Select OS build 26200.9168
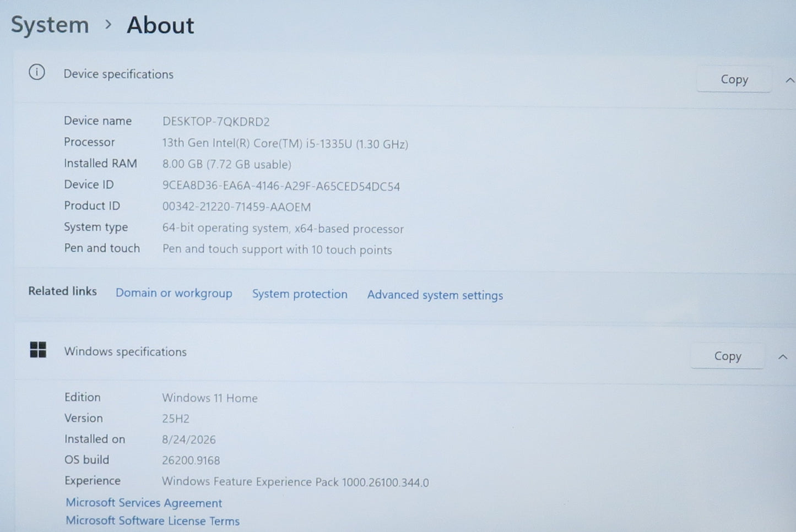The height and width of the screenshot is (532, 796). (x=191, y=460)
